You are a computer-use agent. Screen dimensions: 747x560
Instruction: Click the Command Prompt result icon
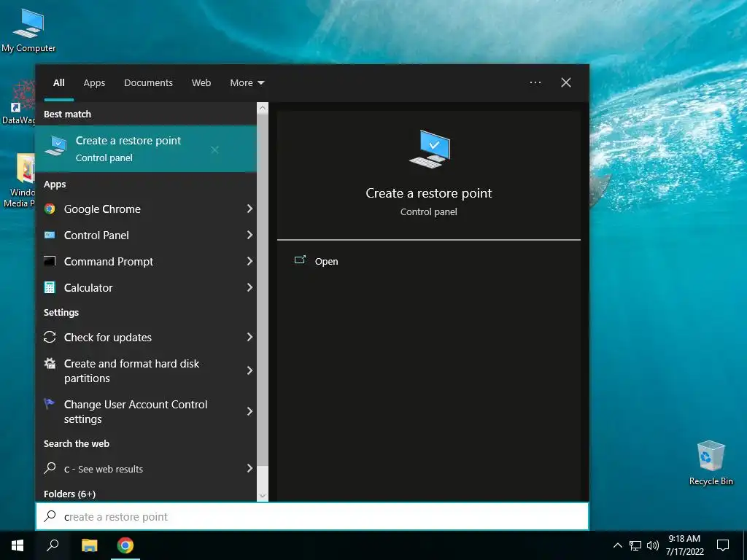[50, 261]
